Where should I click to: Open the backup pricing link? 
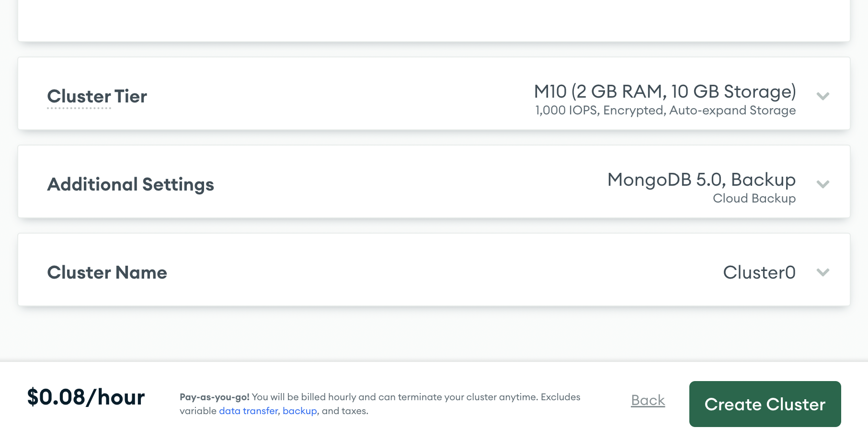pos(299,411)
